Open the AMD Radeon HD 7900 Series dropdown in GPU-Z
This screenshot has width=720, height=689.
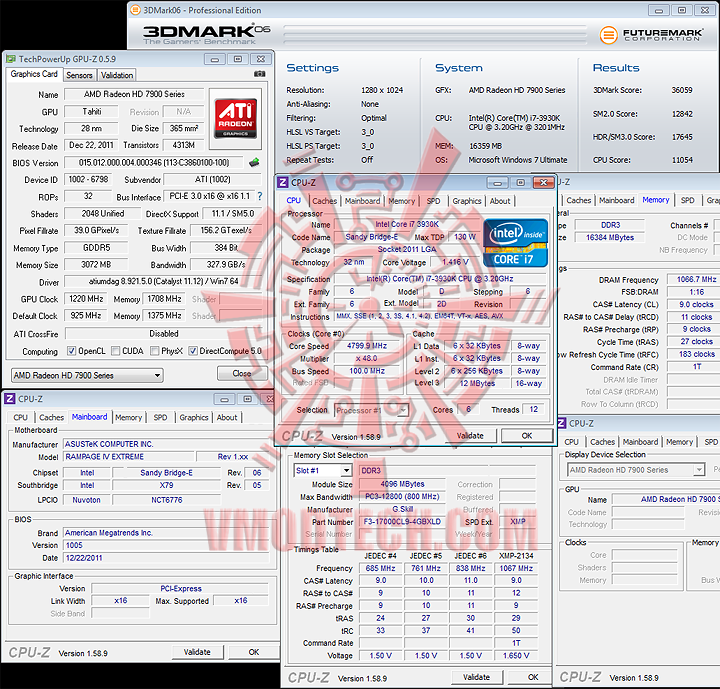coord(87,375)
